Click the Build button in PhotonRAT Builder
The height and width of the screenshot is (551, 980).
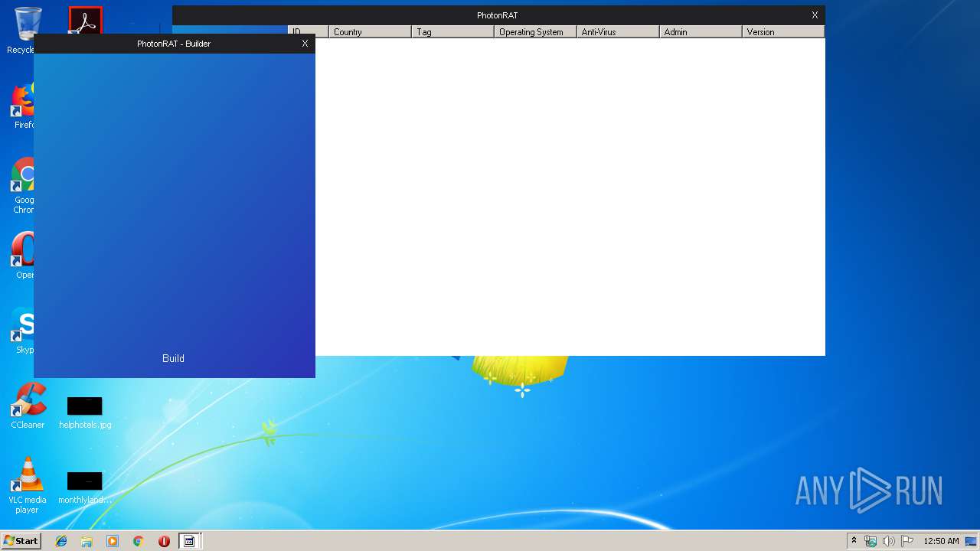[x=173, y=358]
